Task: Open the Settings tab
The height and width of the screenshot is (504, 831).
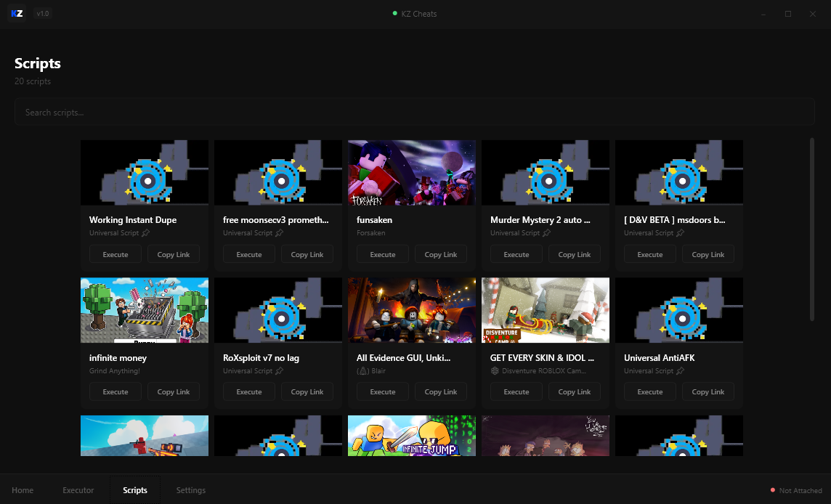Action: coord(191,490)
